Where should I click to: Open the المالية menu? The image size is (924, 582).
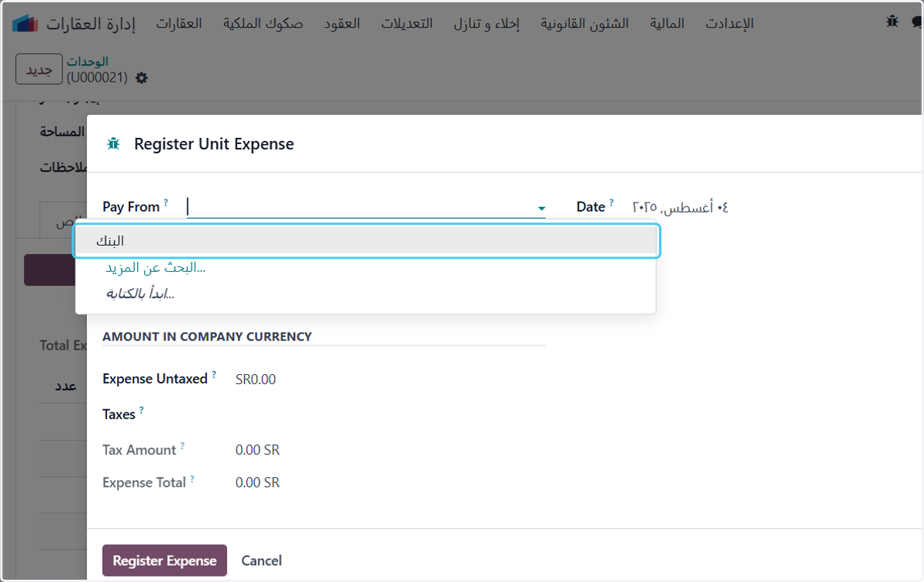[667, 23]
